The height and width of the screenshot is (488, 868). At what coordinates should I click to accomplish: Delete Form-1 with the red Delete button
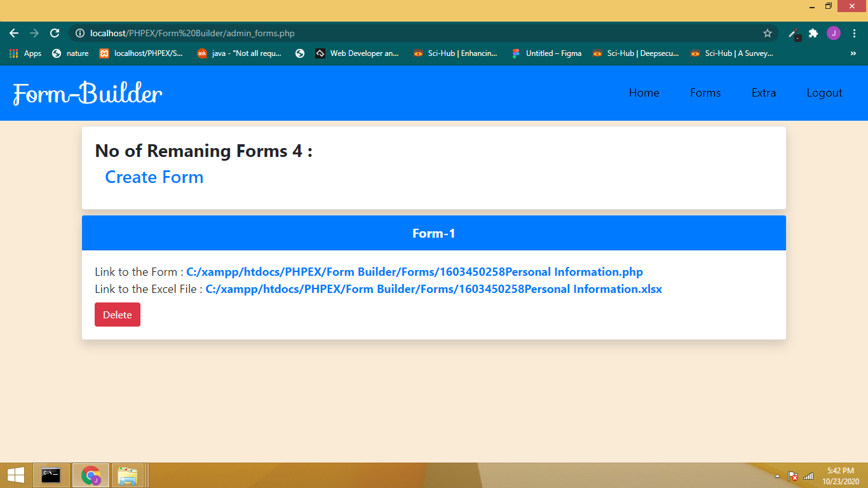(118, 315)
